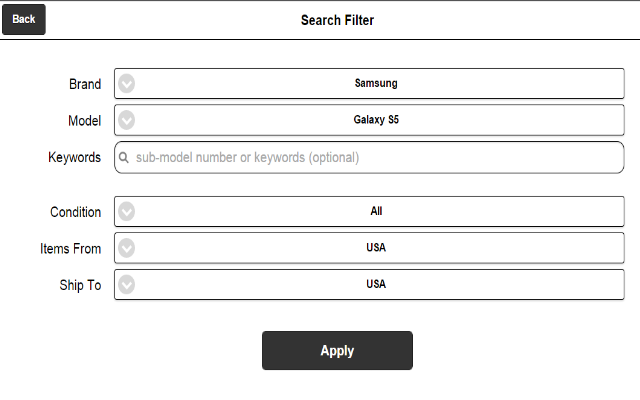
Task: Click the chevron icon in Model field
Action: point(127,120)
